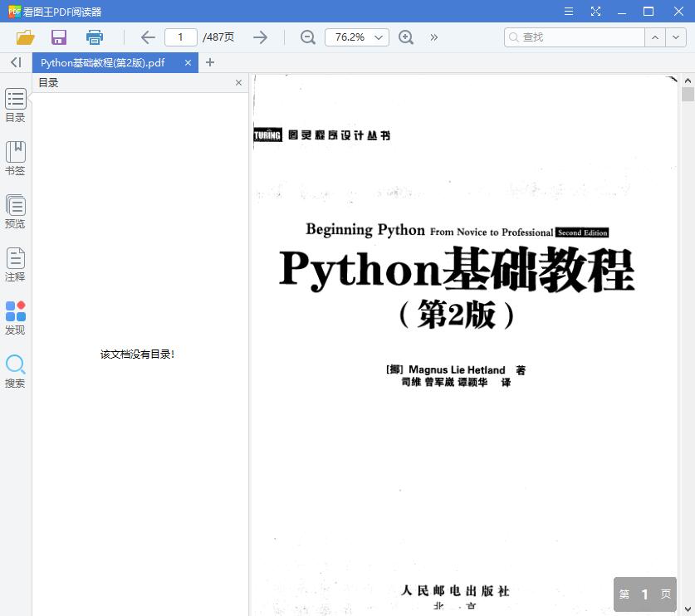The image size is (695, 616).
Task: Click the 查找 search field
Action: (575, 37)
